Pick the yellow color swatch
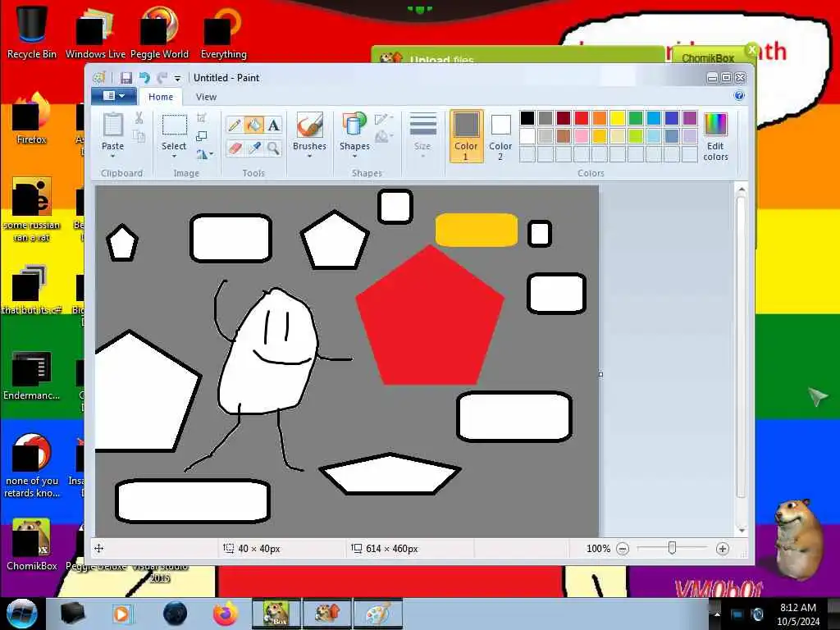The image size is (840, 630). coord(618,118)
